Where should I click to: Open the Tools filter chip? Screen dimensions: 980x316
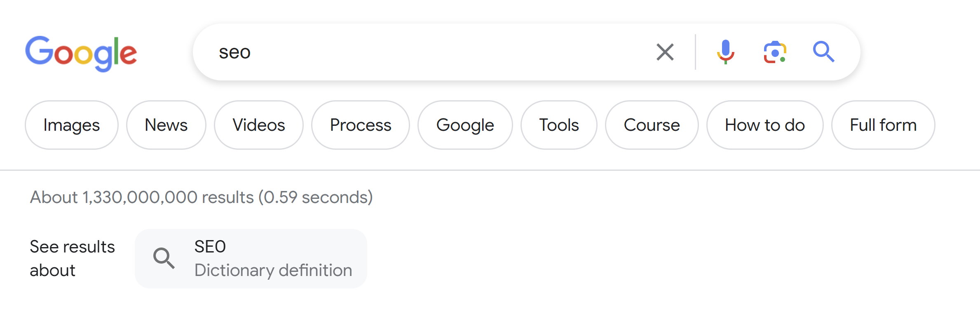point(558,125)
